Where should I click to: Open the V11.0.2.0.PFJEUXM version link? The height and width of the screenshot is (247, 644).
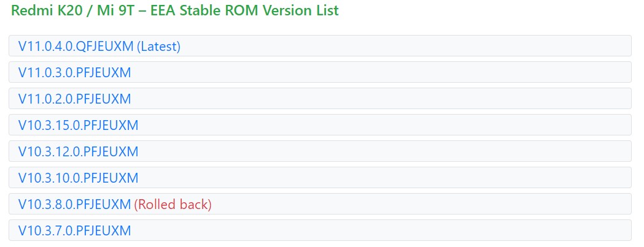pyautogui.click(x=75, y=99)
